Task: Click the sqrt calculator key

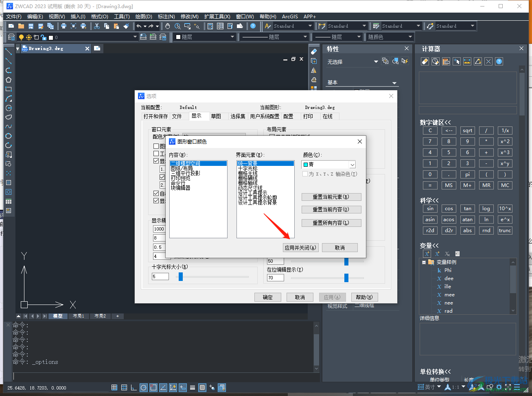Action: (x=467, y=131)
